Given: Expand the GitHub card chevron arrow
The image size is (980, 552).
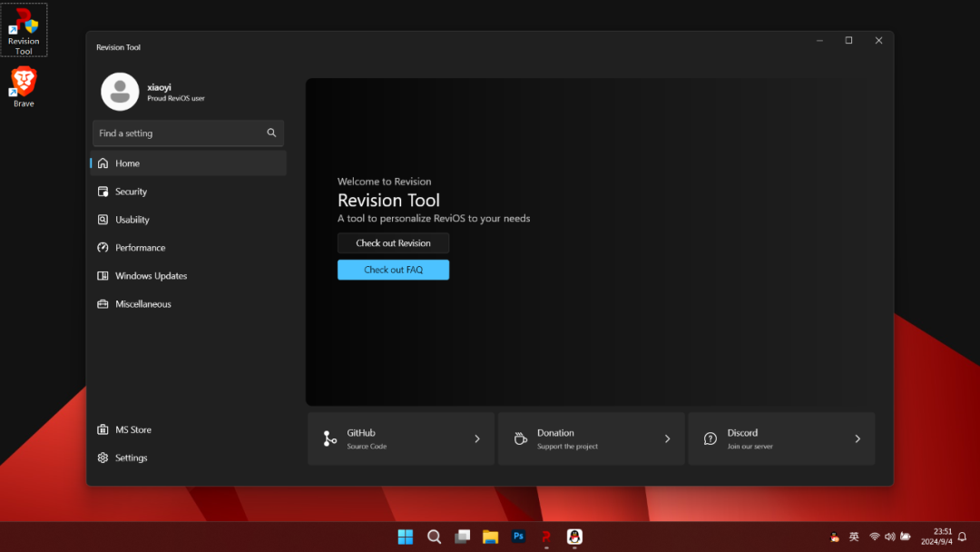Looking at the screenshot, I should click(477, 439).
